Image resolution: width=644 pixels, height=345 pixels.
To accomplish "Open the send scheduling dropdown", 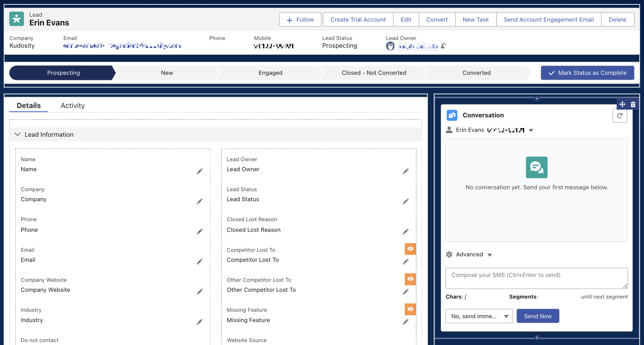I will pos(479,316).
